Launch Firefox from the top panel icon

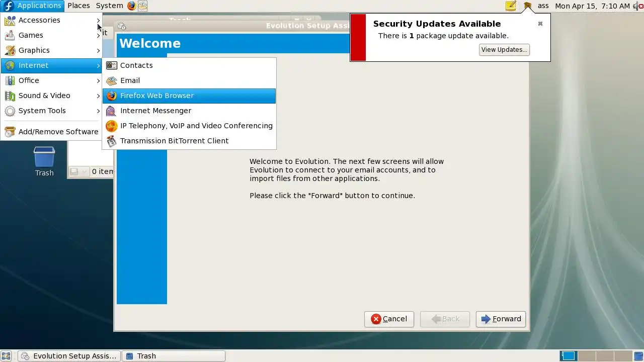[131, 6]
